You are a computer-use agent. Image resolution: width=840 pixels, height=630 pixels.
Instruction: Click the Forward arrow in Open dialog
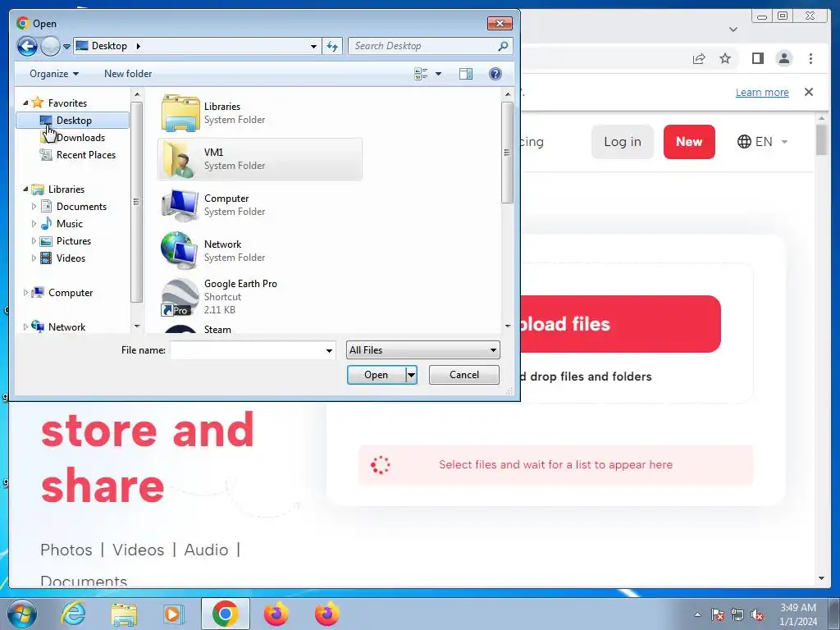50,46
